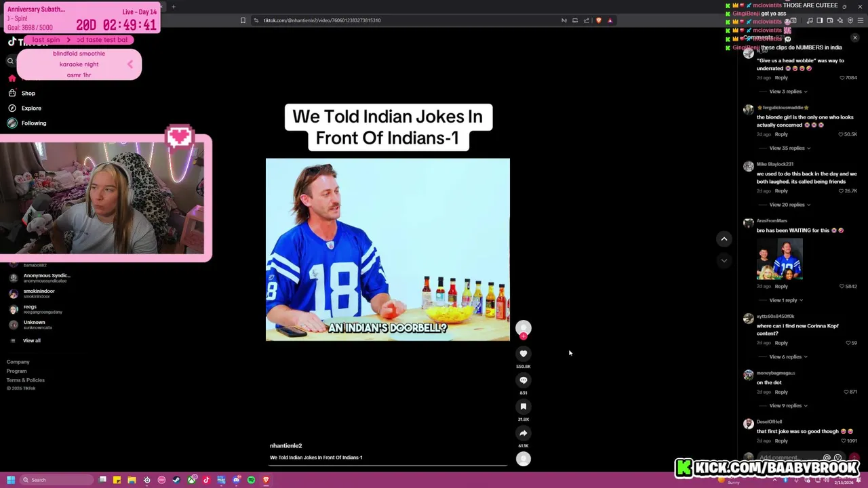Image resolution: width=868 pixels, height=488 pixels.
Task: Toggle browser sidebar panel icon
Action: click(819, 20)
